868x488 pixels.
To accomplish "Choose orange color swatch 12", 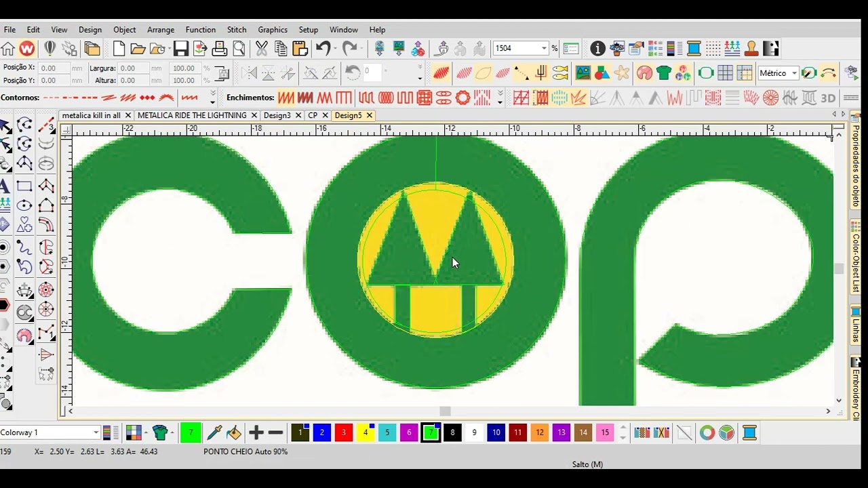I will (x=540, y=432).
